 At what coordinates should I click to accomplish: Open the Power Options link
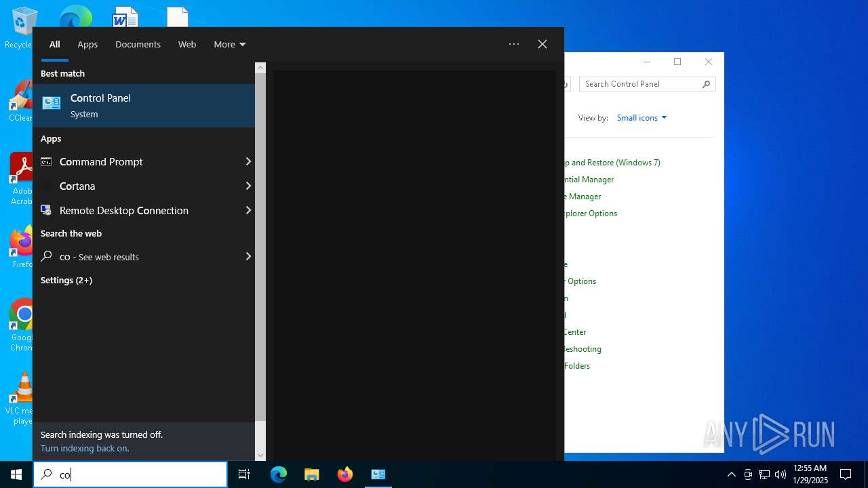581,281
